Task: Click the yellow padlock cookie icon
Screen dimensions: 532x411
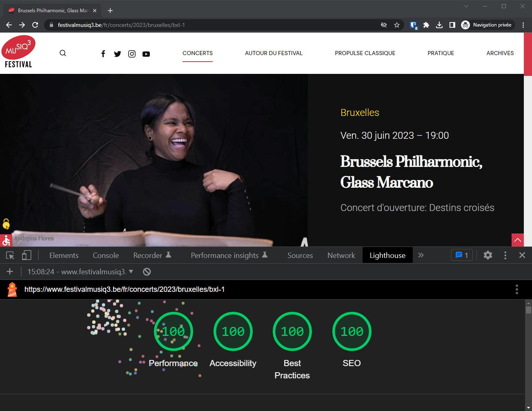Action: pos(6,224)
